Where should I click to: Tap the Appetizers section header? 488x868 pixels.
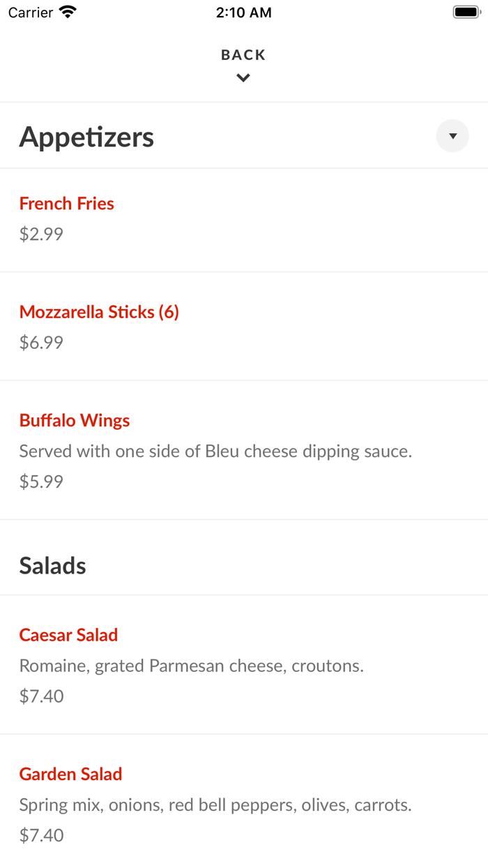tap(86, 137)
